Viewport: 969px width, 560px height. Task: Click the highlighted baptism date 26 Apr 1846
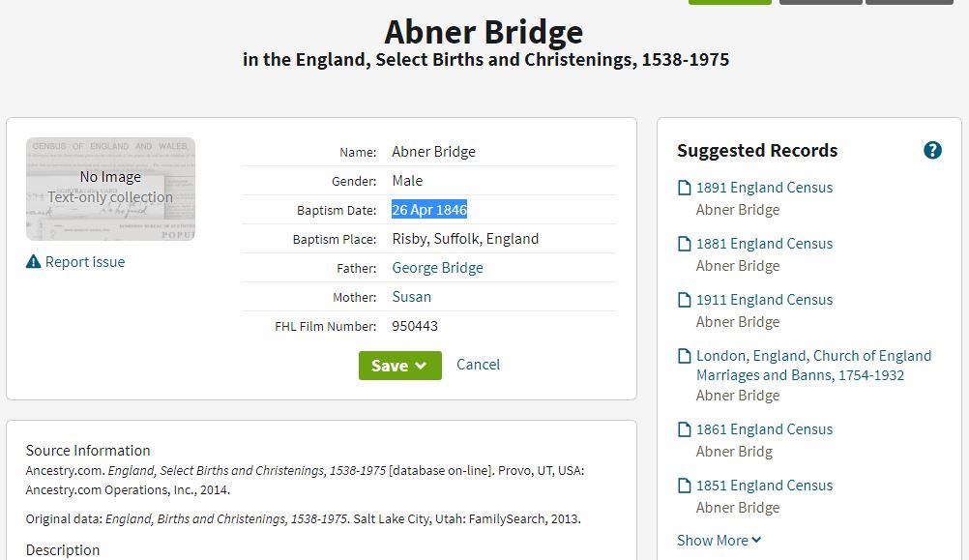pos(429,210)
